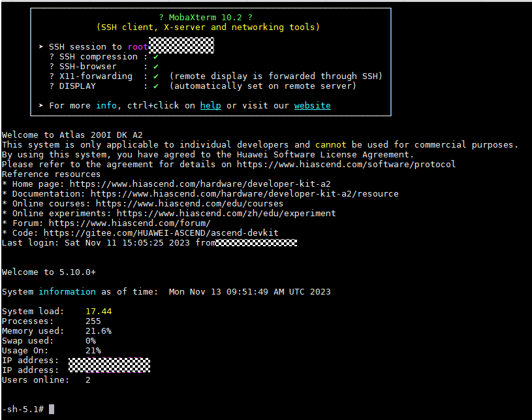Click the DISPLAY checkmark
This screenshot has height=420, width=532.
pos(156,86)
